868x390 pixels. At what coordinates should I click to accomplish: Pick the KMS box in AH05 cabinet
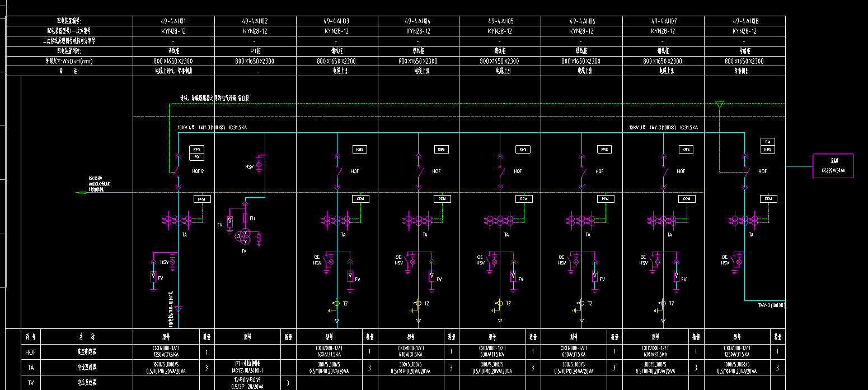[523, 150]
